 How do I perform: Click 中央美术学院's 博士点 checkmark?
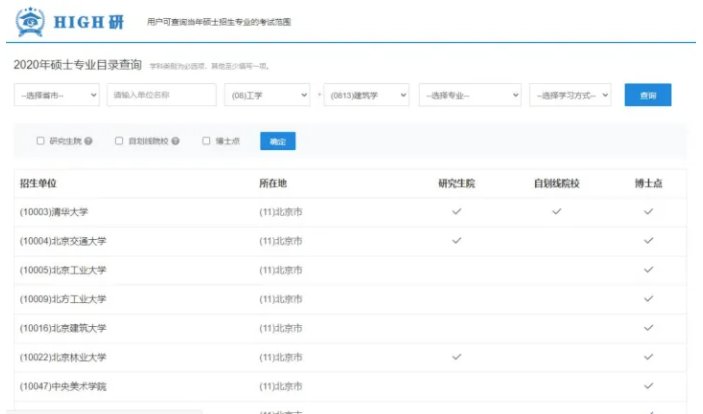648,386
